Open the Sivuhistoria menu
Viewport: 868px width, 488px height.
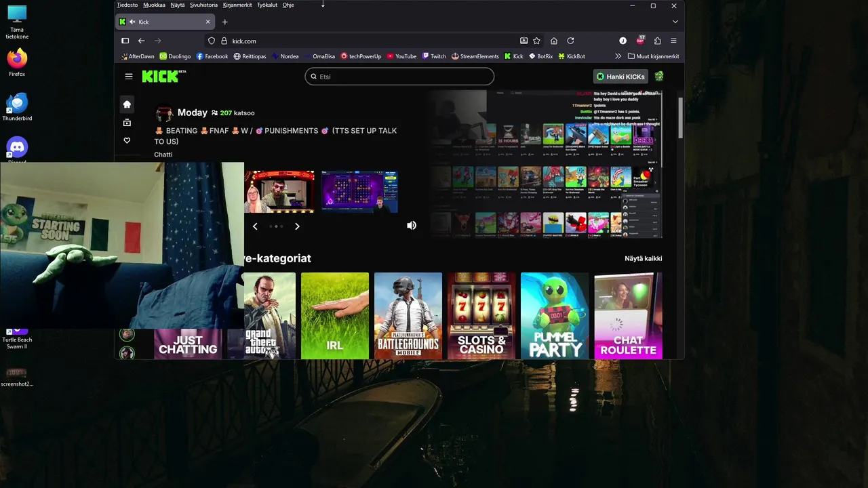203,5
